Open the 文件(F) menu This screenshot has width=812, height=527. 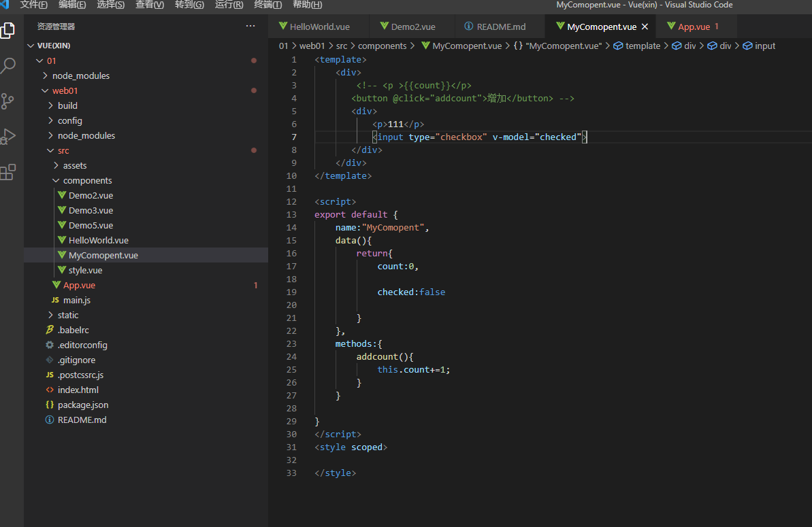tap(33, 5)
